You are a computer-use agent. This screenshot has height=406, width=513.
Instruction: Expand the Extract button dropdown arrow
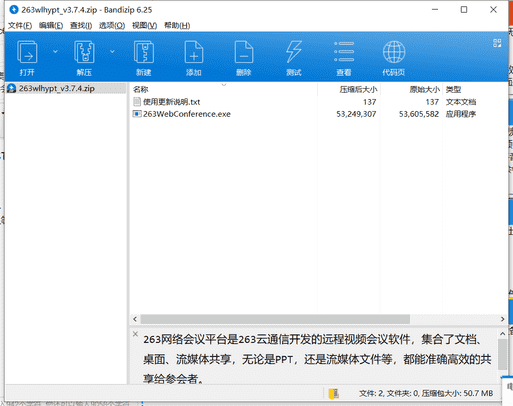[x=112, y=51]
